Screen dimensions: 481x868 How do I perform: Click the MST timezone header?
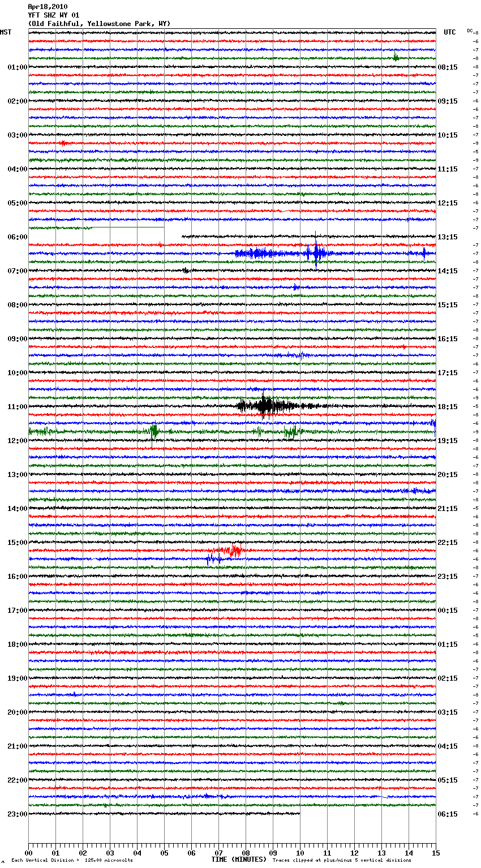point(6,32)
